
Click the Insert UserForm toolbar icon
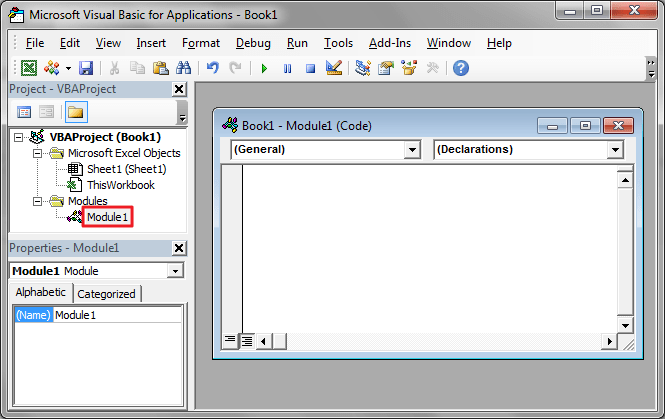click(52, 68)
